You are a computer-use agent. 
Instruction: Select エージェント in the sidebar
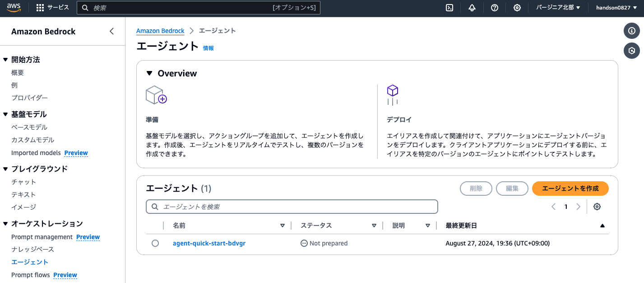[x=30, y=262]
